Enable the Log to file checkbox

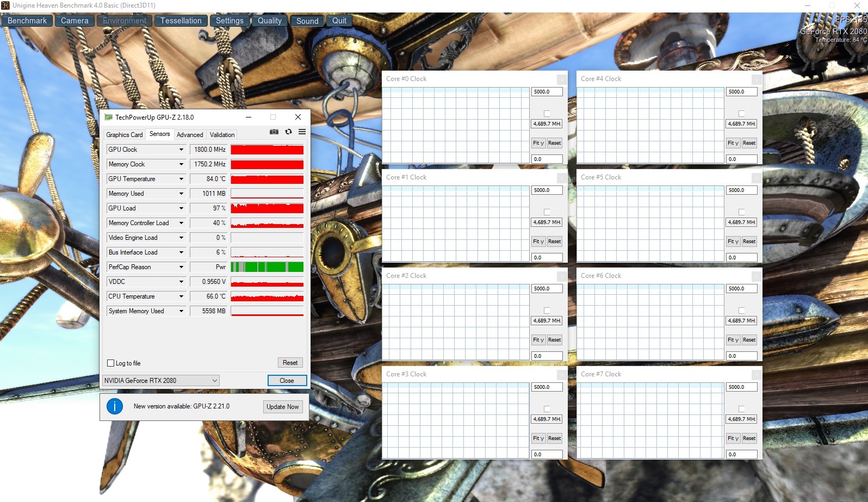[x=111, y=363]
